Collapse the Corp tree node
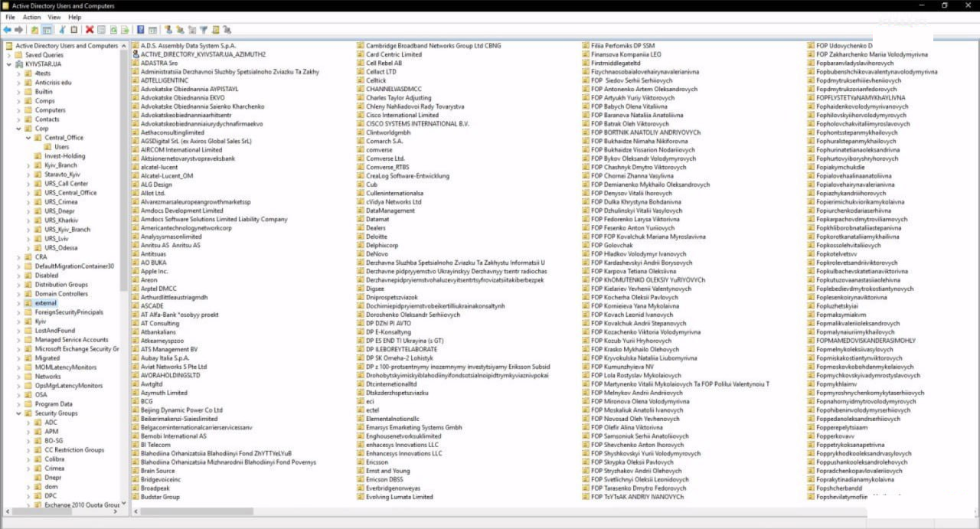Viewport: 980px width, 529px height. click(19, 129)
